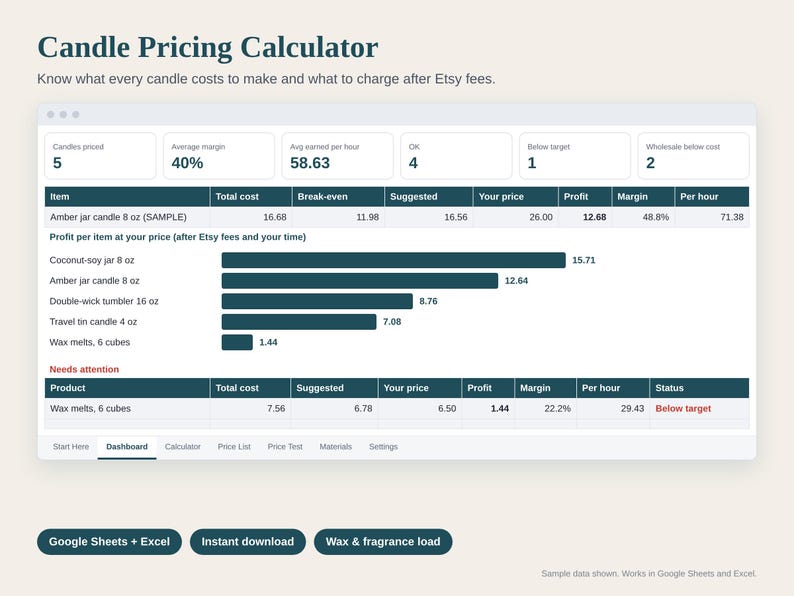Open the Price List tab
794x596 pixels.
(x=234, y=447)
